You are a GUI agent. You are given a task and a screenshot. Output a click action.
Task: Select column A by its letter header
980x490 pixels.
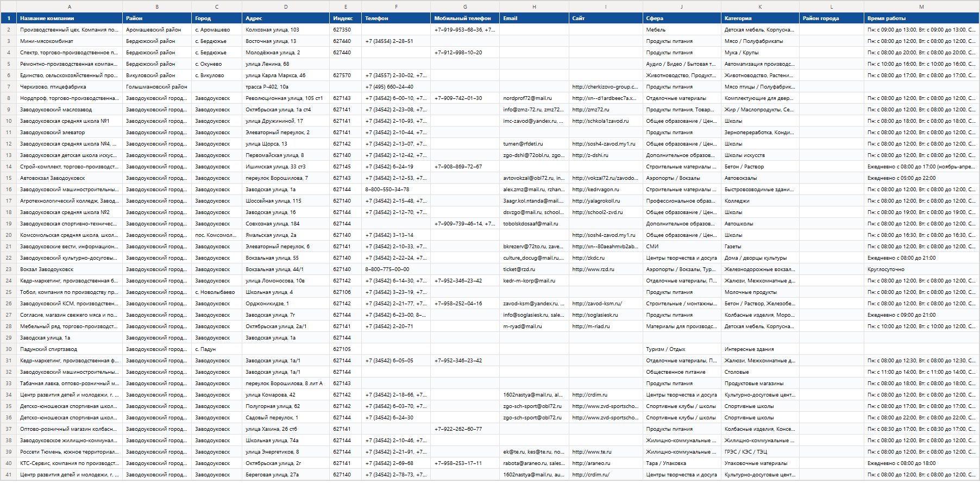pyautogui.click(x=70, y=7)
